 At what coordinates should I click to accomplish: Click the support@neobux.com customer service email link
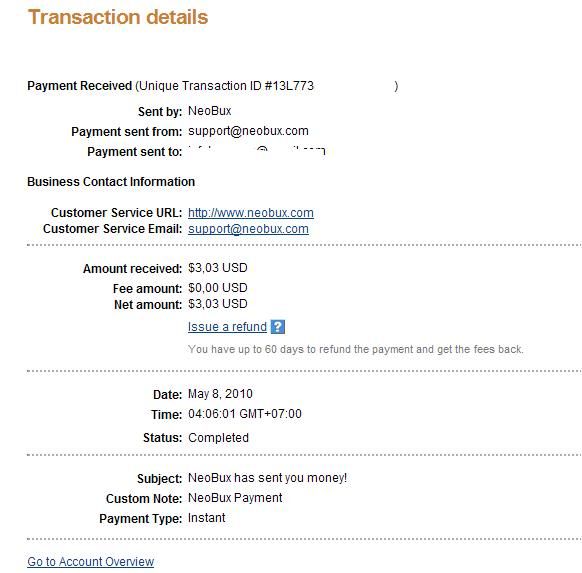point(248,229)
